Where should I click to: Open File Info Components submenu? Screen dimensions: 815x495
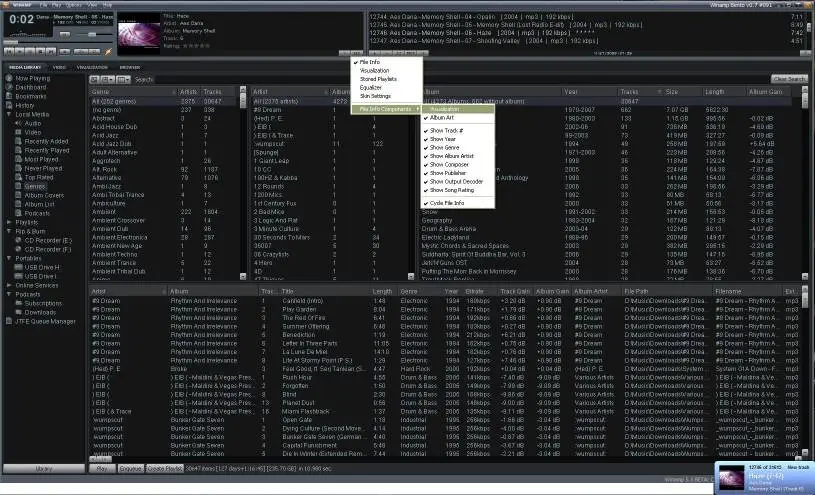pos(386,109)
